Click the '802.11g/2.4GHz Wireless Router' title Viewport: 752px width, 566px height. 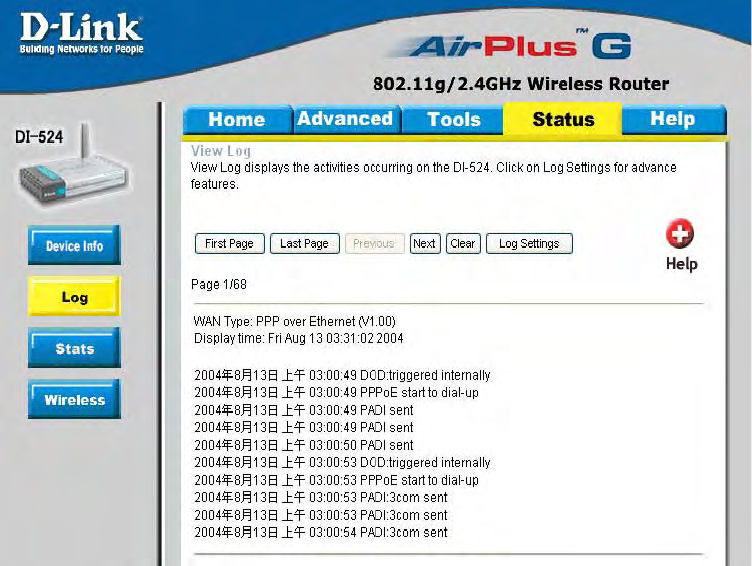pos(521,84)
